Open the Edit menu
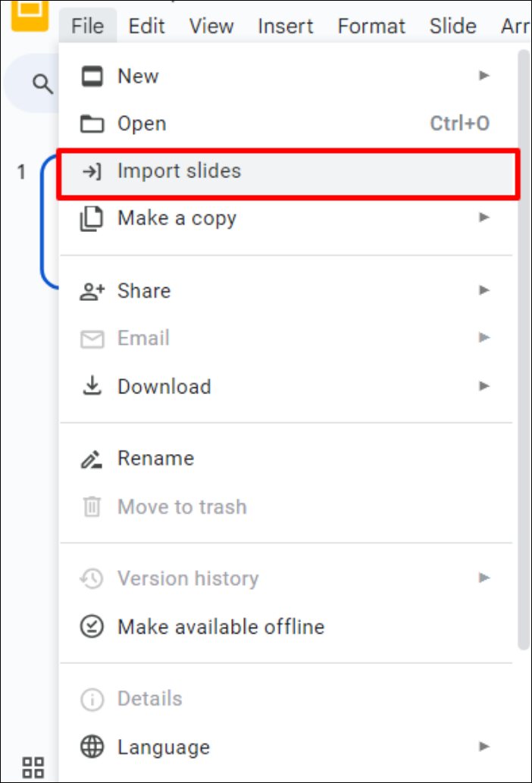This screenshot has height=783, width=532. (147, 26)
